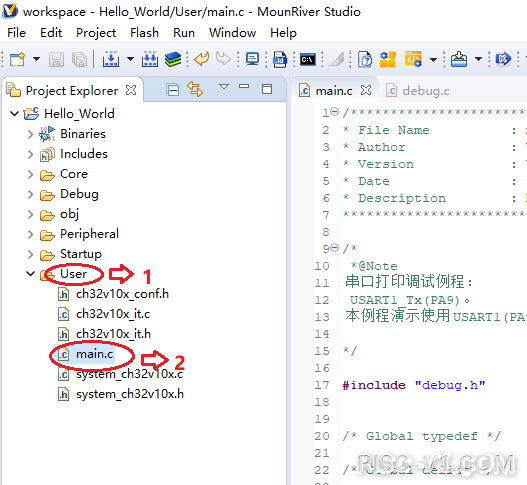The width and height of the screenshot is (527, 485).
Task: Expand the Peripheral folder
Action: (31, 234)
